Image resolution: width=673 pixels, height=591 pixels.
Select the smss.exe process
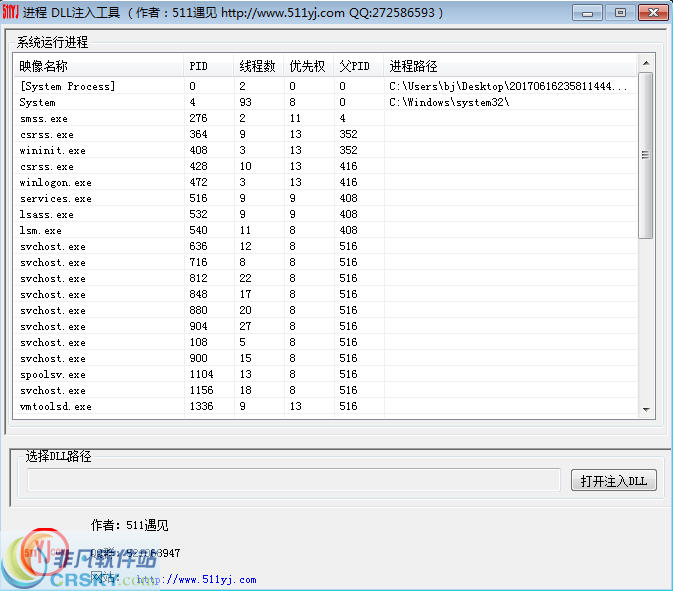(x=325, y=118)
